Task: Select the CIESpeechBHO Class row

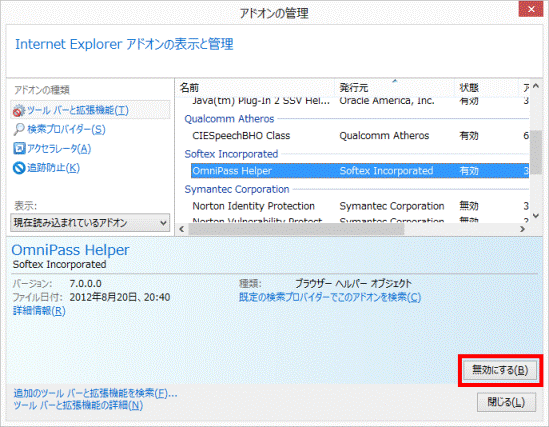Action: click(x=360, y=136)
